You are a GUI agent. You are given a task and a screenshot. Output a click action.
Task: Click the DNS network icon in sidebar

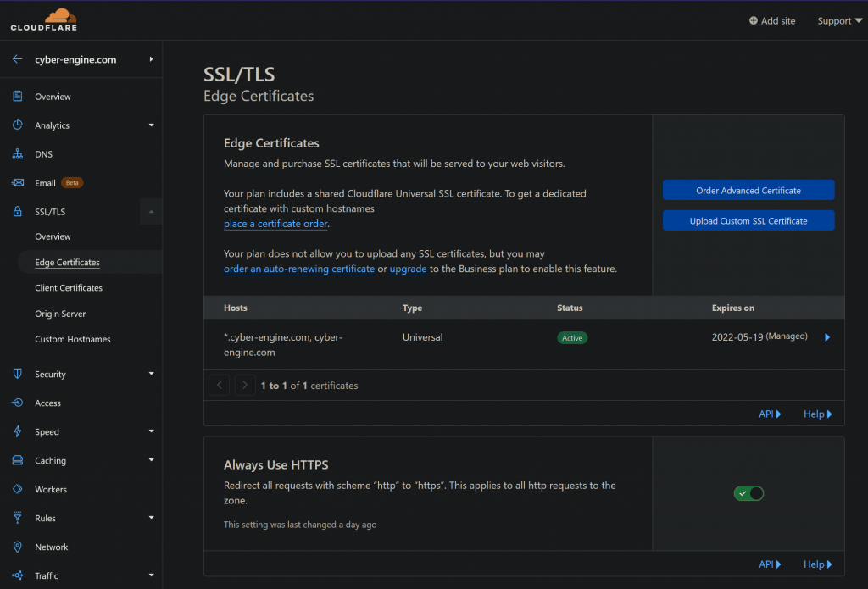click(x=17, y=154)
